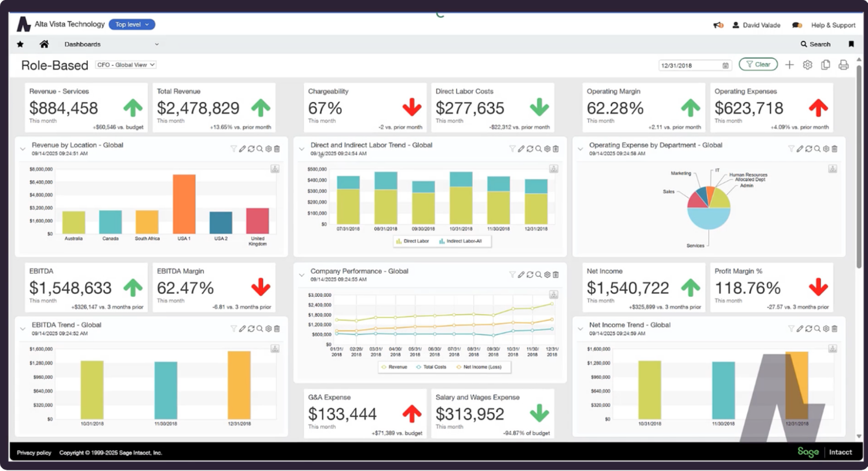This screenshot has width=868, height=471.
Task: Click the orange USA 1 revenue bar
Action: 184,204
